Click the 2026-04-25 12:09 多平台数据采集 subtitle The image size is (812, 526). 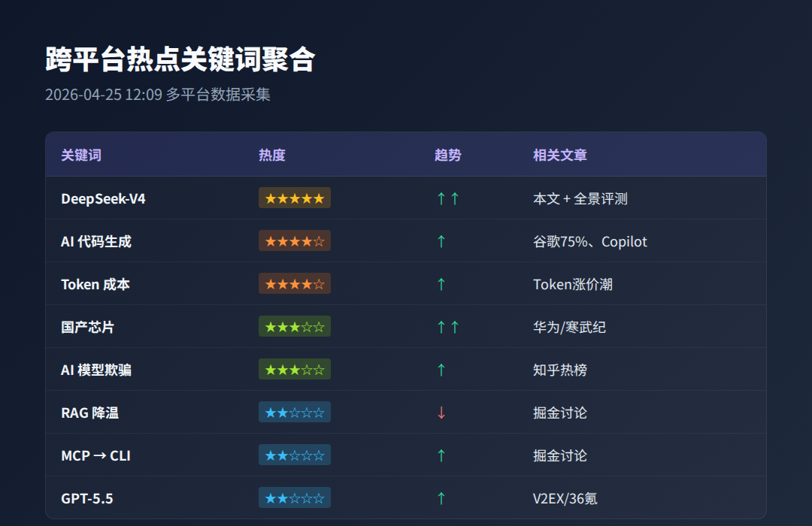[157, 95]
